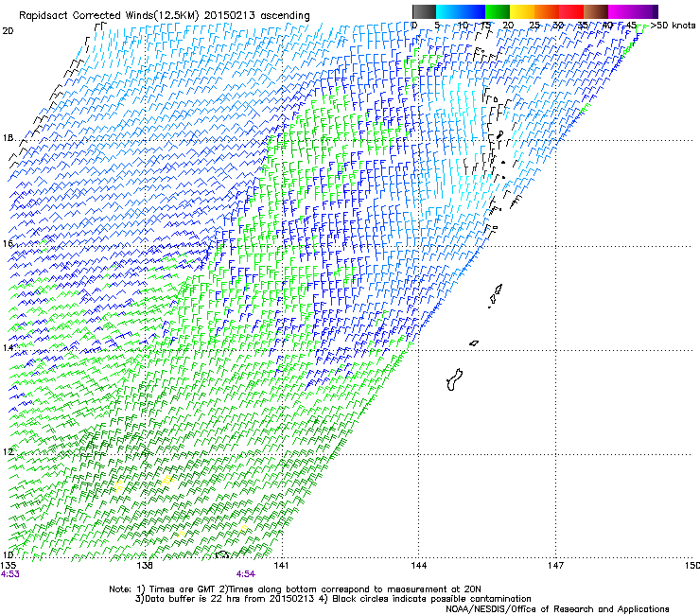Click the orange 25-30 knots color bar segment
Image resolution: width=700 pixels, height=615 pixels.
(547, 11)
